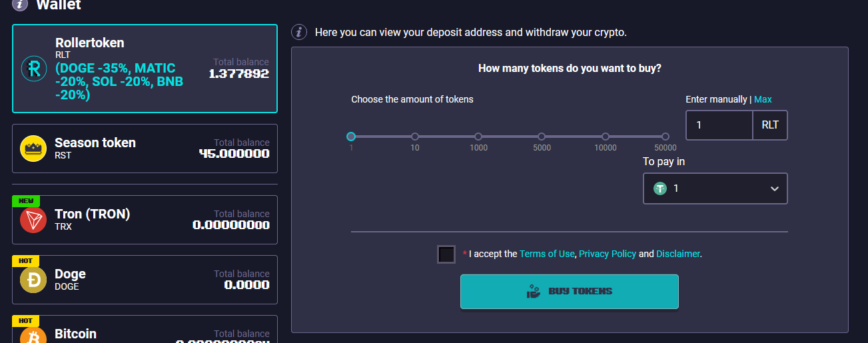Viewport: 868px width, 343px height.
Task: Click the Tron TRX logo icon
Action: pos(33,220)
